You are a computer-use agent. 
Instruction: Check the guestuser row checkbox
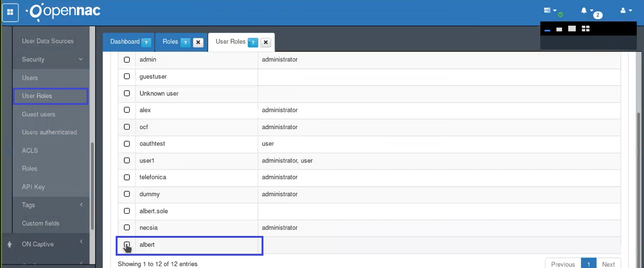pos(127,76)
